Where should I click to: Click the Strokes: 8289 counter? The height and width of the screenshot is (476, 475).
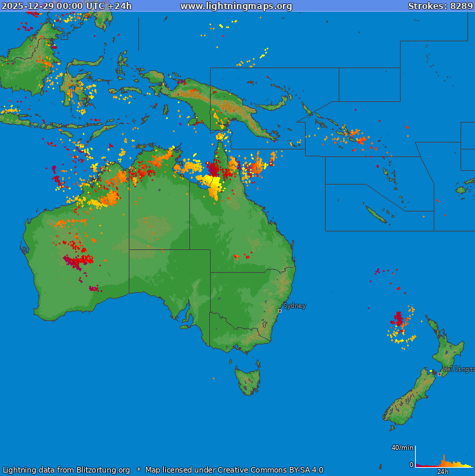coord(440,6)
